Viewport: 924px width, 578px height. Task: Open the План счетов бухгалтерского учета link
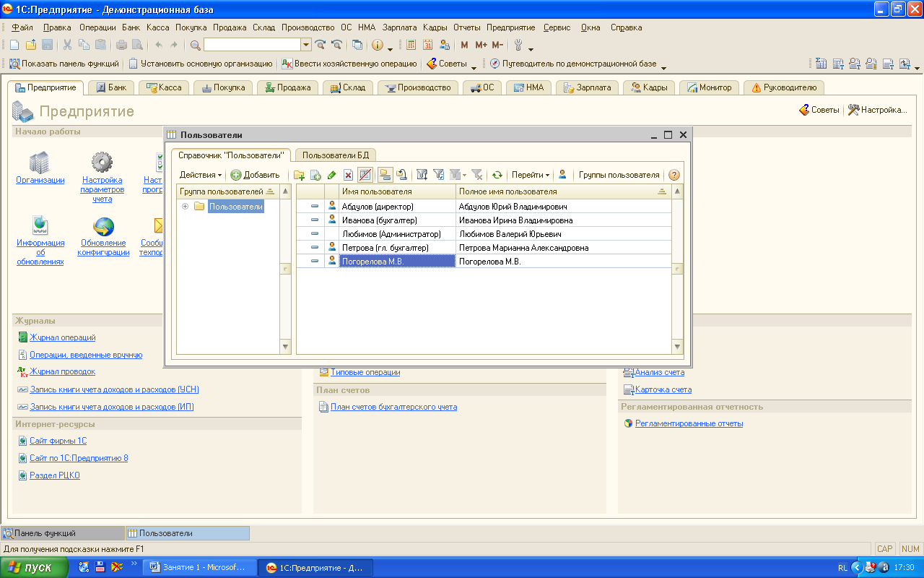393,407
